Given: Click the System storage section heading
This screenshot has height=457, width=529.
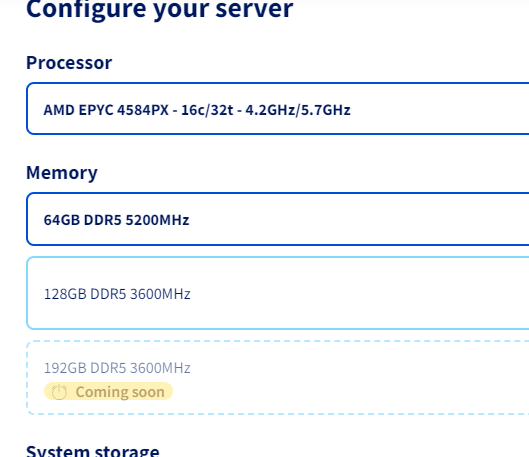Looking at the screenshot, I should pos(93,451).
